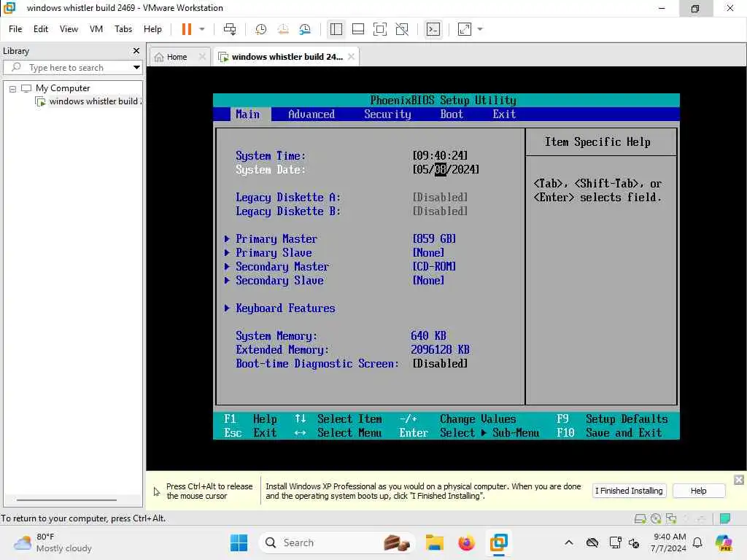The image size is (747, 560).
Task: Click Boot-time Diagnostic Screen Disabled value
Action: (x=440, y=364)
